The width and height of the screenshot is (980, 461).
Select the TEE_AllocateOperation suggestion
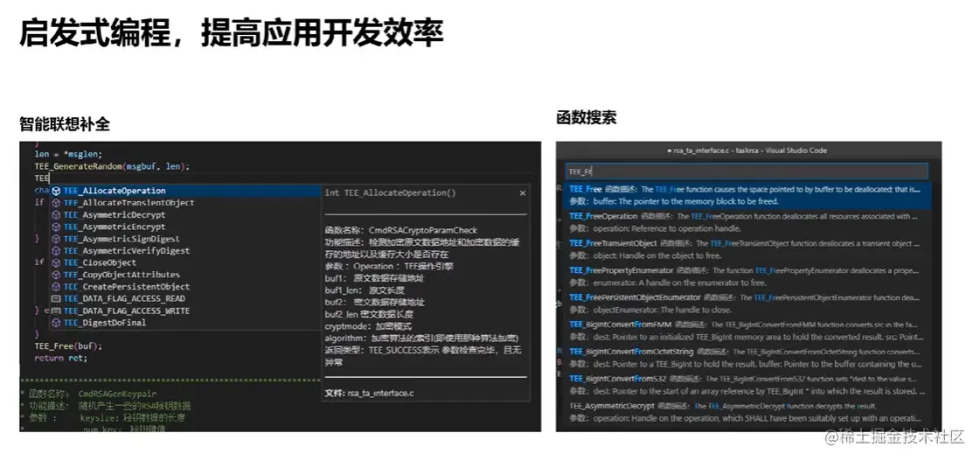(185, 191)
